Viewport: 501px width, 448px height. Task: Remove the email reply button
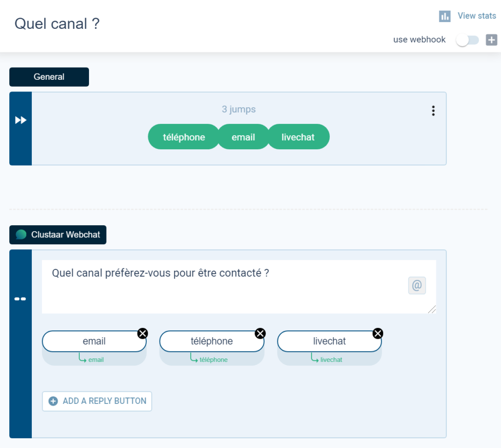142,333
